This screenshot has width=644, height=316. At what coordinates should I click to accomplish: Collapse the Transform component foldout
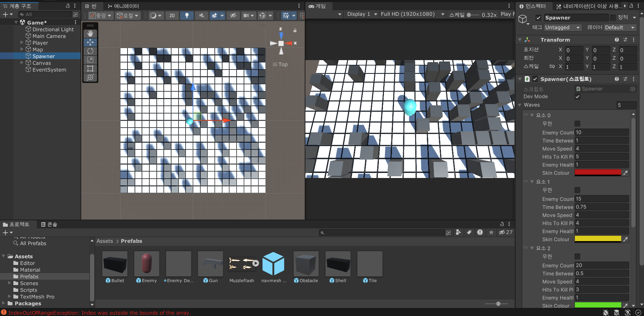pos(520,40)
